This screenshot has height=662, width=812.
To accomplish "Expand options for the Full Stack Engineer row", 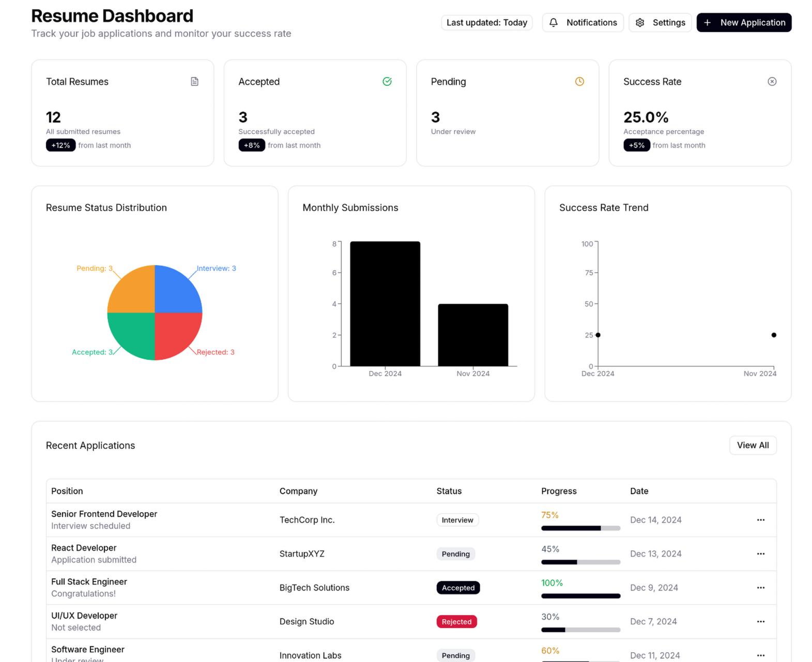I will (x=760, y=588).
